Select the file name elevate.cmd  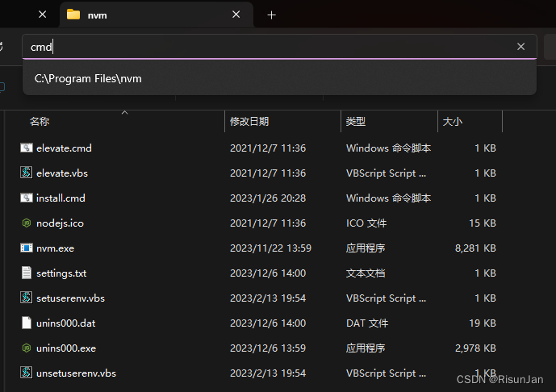(x=65, y=148)
